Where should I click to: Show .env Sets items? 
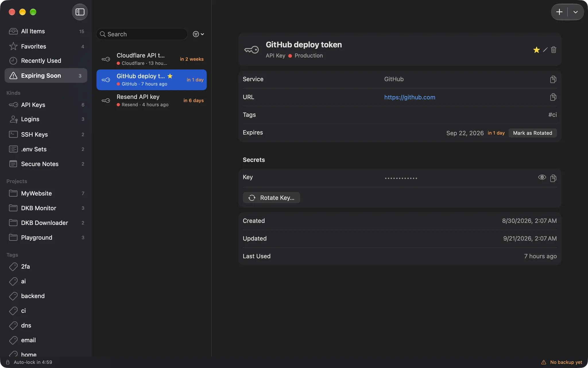46,149
